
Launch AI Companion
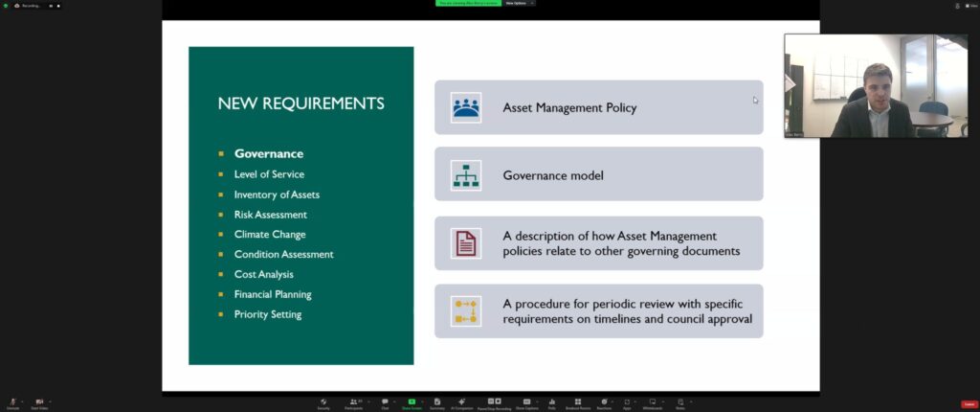(x=463, y=401)
